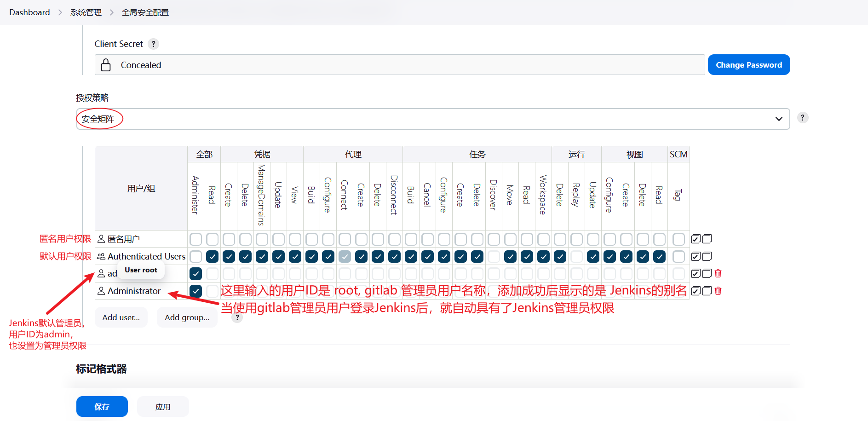
Task: Click the ManageDomains column header
Action: pos(262,195)
